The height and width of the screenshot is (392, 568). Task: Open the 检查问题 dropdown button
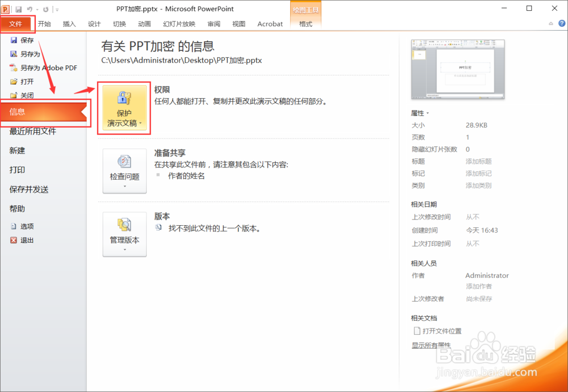coord(124,171)
